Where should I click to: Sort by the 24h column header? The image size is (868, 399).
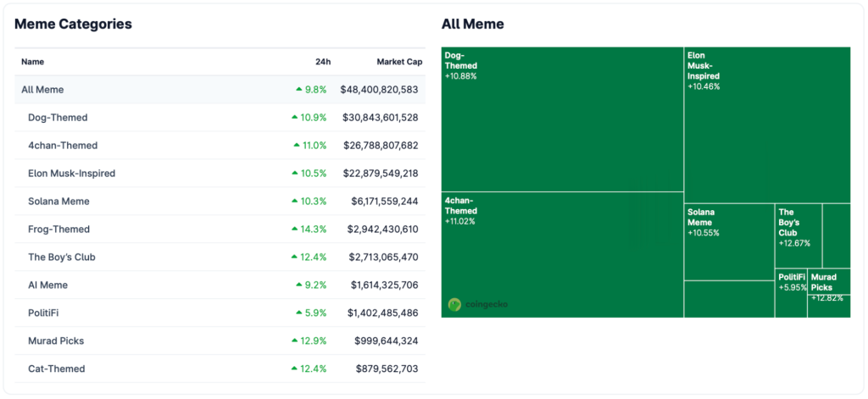tap(322, 62)
